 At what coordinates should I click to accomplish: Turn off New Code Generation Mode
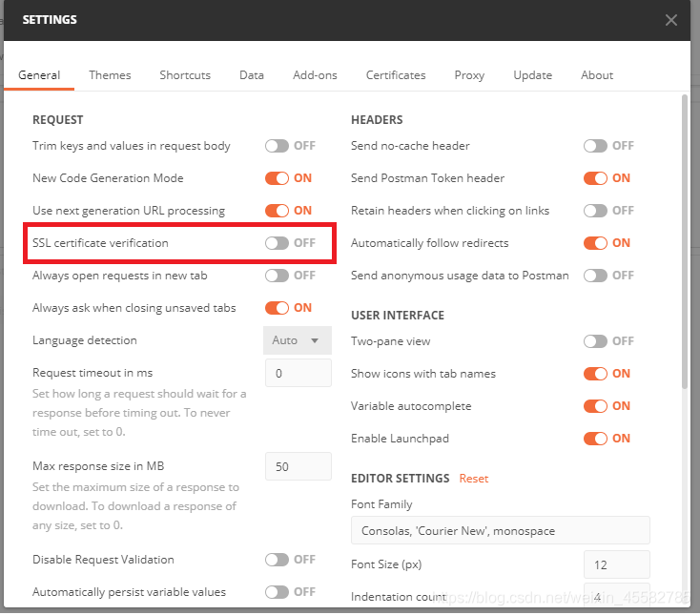(277, 178)
